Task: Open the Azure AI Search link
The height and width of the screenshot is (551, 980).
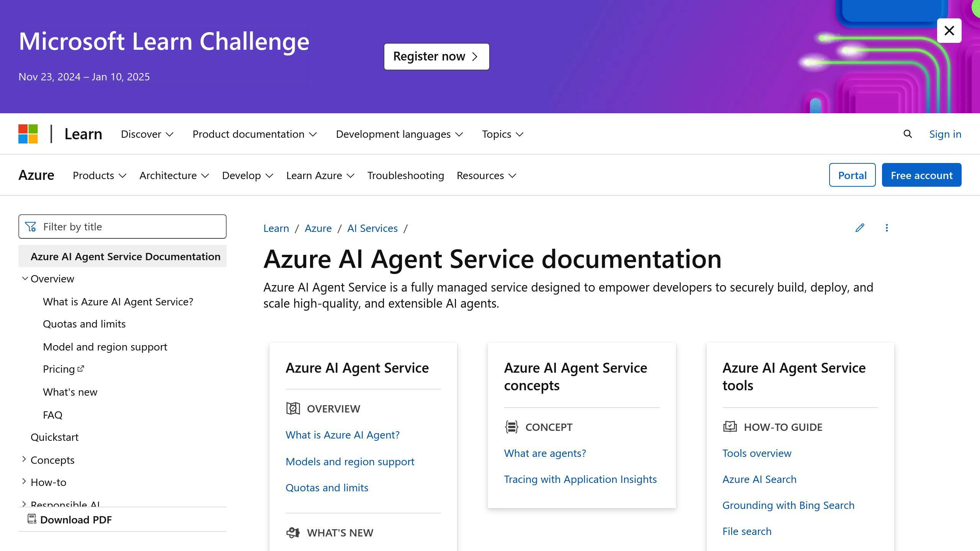Action: point(759,478)
